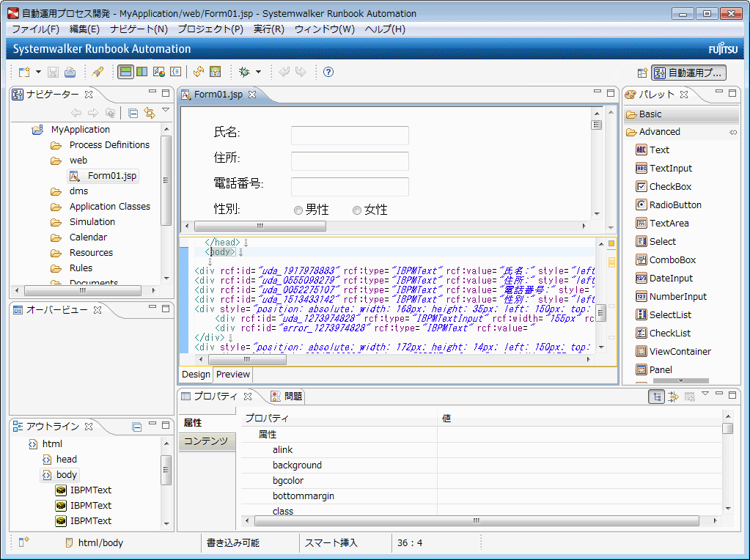The height and width of the screenshot is (560, 750).
Task: Click the Undo arrow in toolbar
Action: click(284, 73)
